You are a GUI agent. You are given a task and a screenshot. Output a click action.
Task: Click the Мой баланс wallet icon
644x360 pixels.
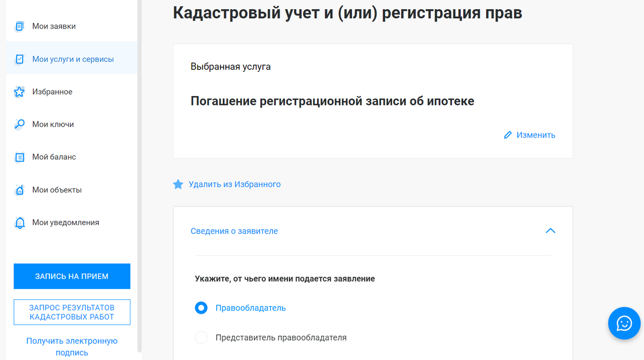pyautogui.click(x=19, y=157)
